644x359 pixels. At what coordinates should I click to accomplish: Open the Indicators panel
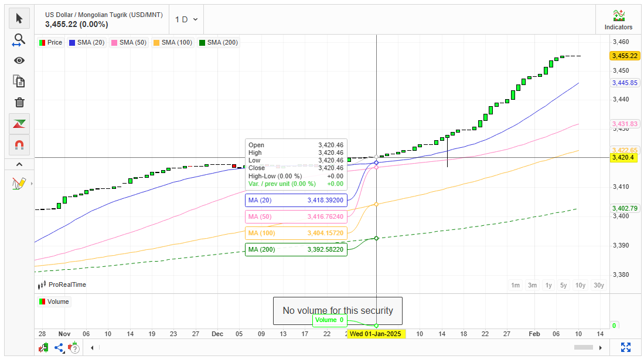coord(618,20)
